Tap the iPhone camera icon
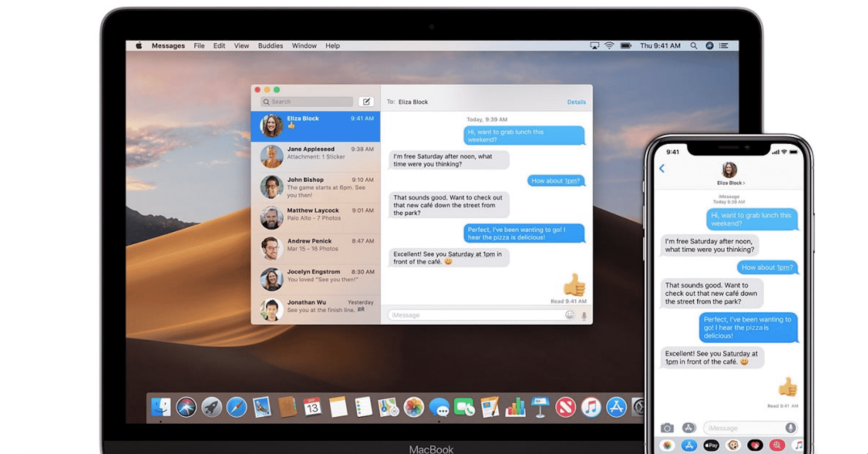868x454 pixels. tap(667, 428)
